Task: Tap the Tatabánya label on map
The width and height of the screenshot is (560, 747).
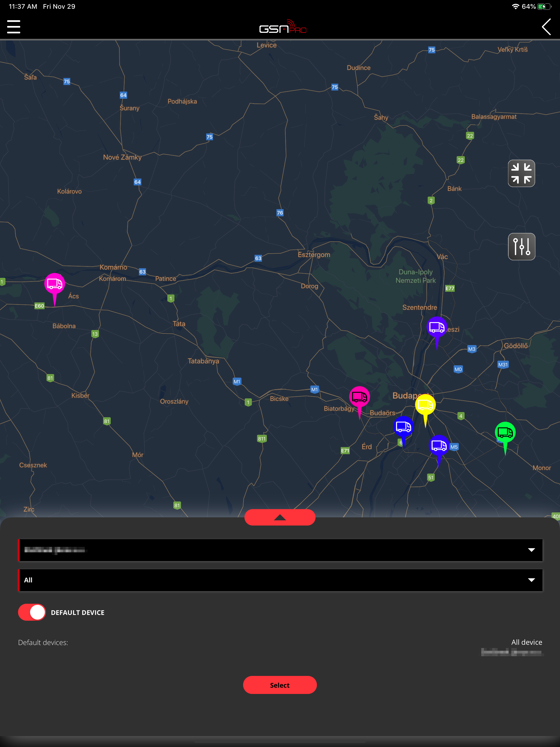Action: [x=203, y=361]
